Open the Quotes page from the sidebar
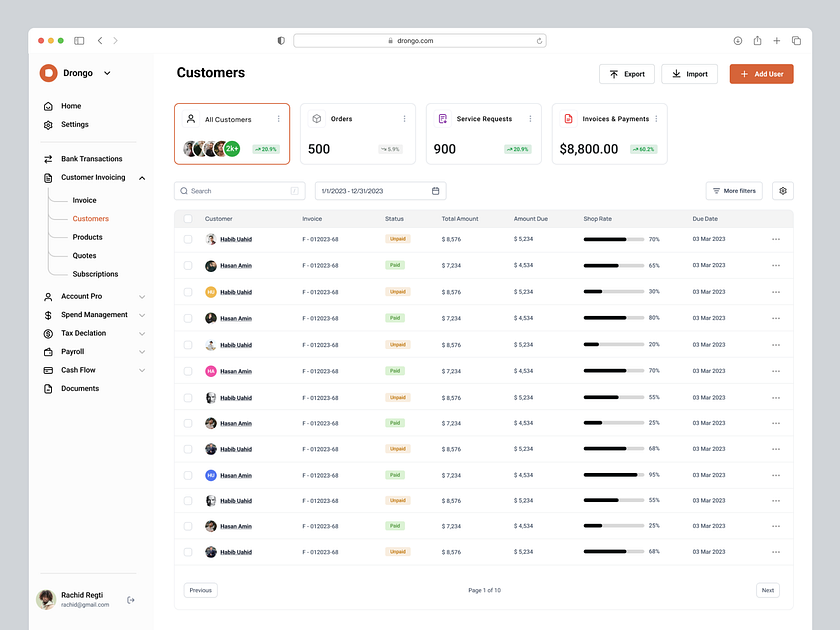Image resolution: width=840 pixels, height=630 pixels. 85,255
